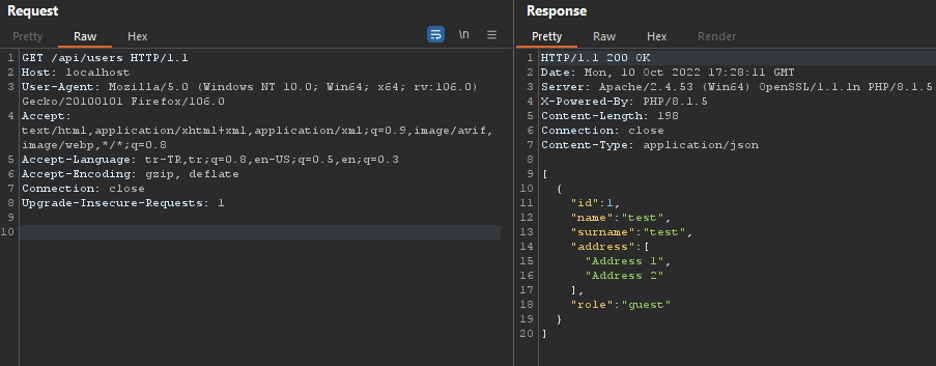Viewport: 936px width, 366px height.
Task: Open the Hex tab in Response
Action: [x=657, y=36]
